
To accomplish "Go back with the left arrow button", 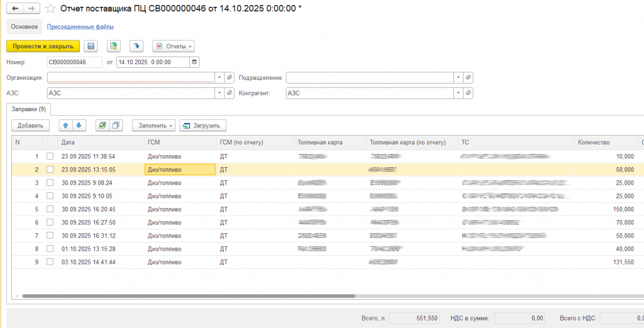I will (x=15, y=8).
